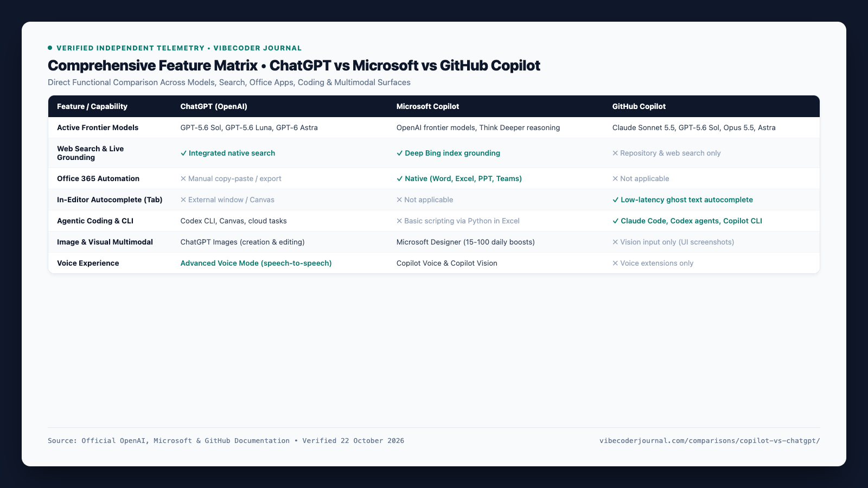Click the 'Source: Official OpenAI, Microsoft & GitHub Documentation' footer

coord(226,441)
